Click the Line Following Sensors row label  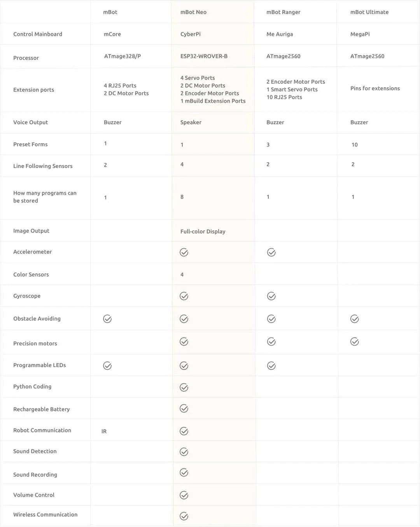point(43,166)
